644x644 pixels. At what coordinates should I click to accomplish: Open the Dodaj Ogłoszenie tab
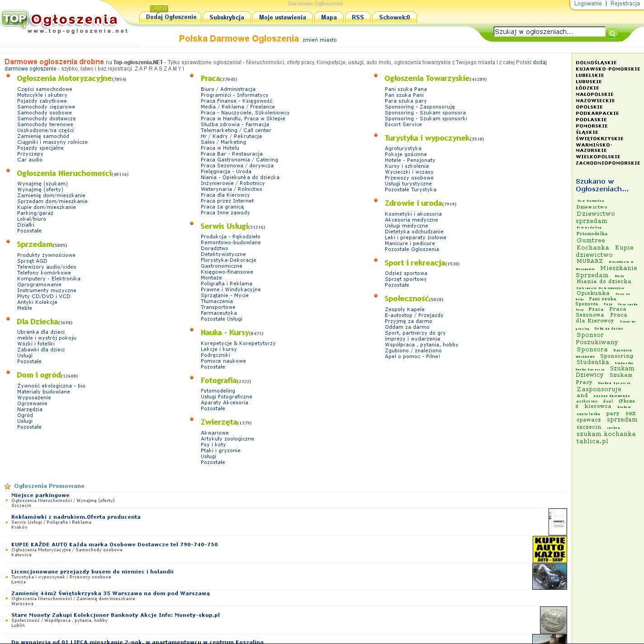tap(171, 17)
